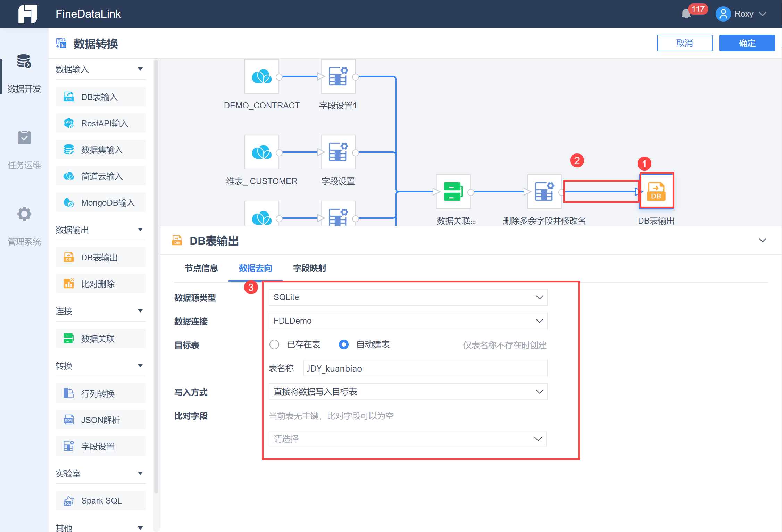Open the 数据源类型 SQLite dropdown
This screenshot has width=782, height=532.
pos(408,297)
